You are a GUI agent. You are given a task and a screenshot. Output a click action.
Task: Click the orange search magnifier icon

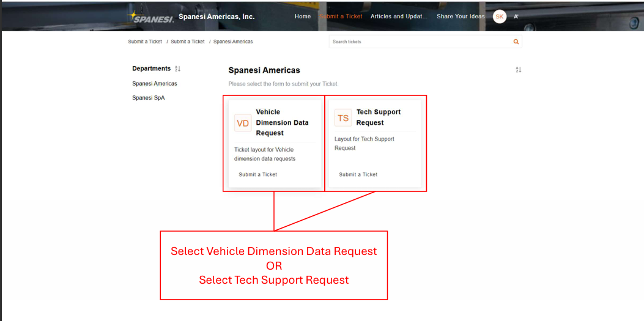tap(516, 42)
